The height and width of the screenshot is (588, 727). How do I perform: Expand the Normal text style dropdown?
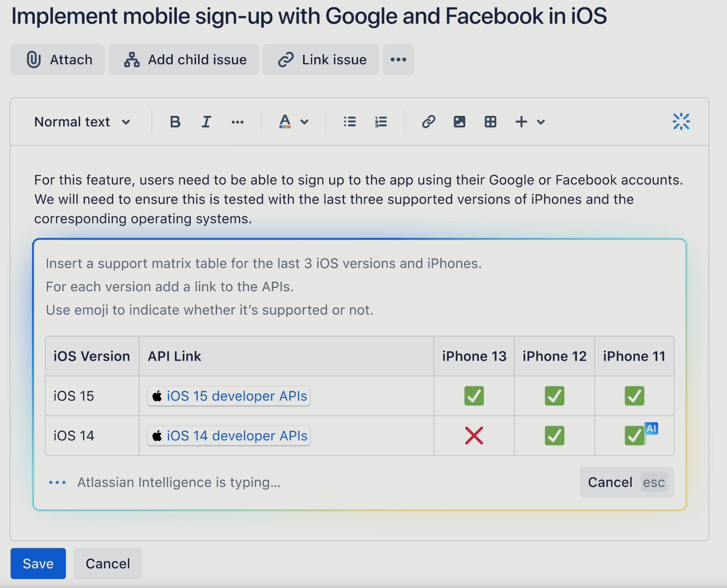(82, 122)
